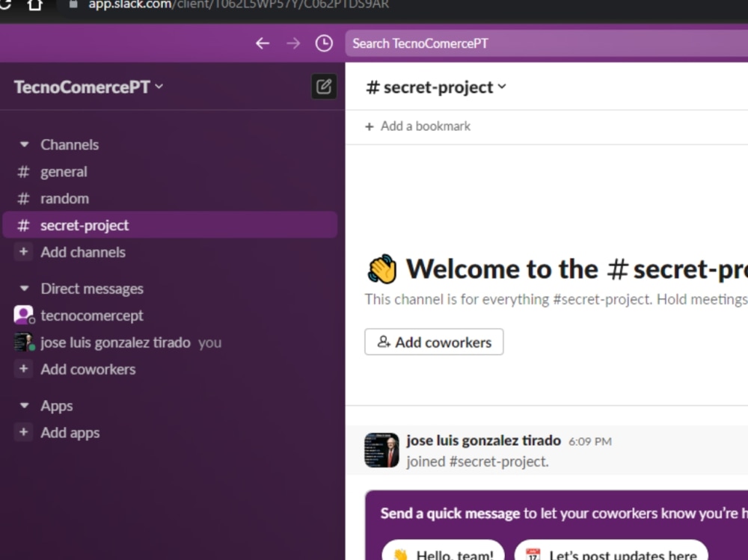Click the Search TecnoComercePT field
The width and height of the screenshot is (748, 560).
tap(546, 43)
